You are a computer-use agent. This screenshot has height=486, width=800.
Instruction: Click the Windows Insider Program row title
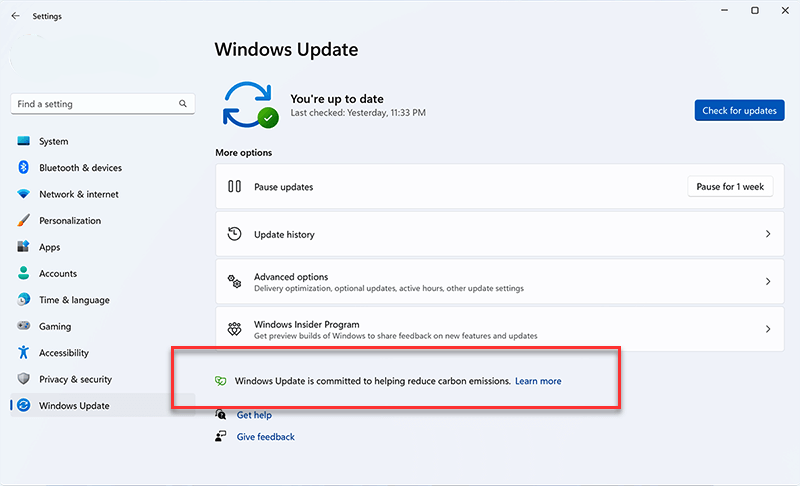click(307, 324)
